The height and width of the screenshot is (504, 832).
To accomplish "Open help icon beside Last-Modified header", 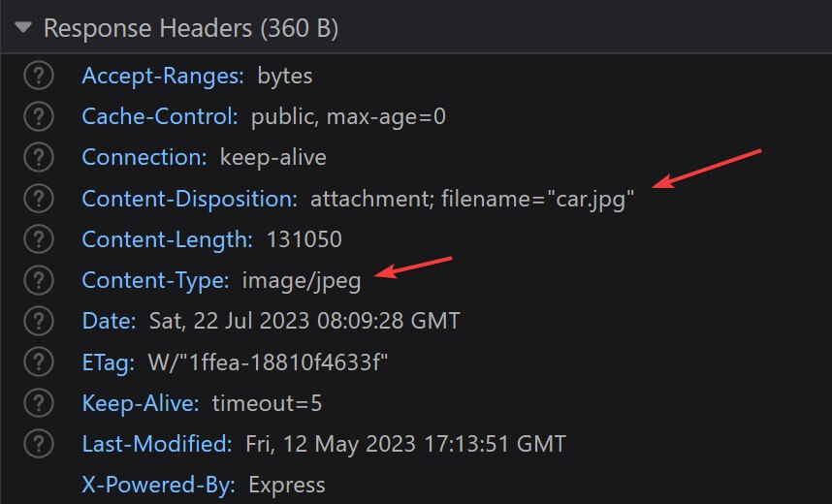I will coord(39,444).
